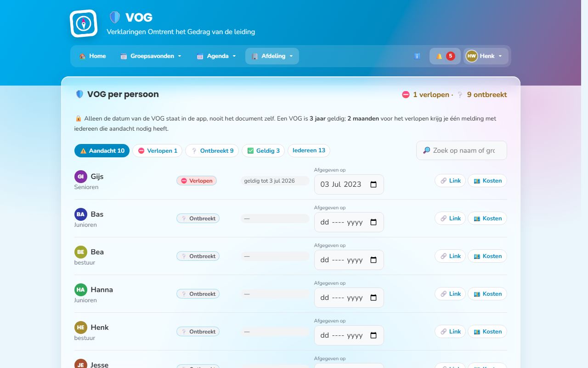Click the Link button for Bea
Viewport: 588px width, 368px height.
[x=450, y=256]
